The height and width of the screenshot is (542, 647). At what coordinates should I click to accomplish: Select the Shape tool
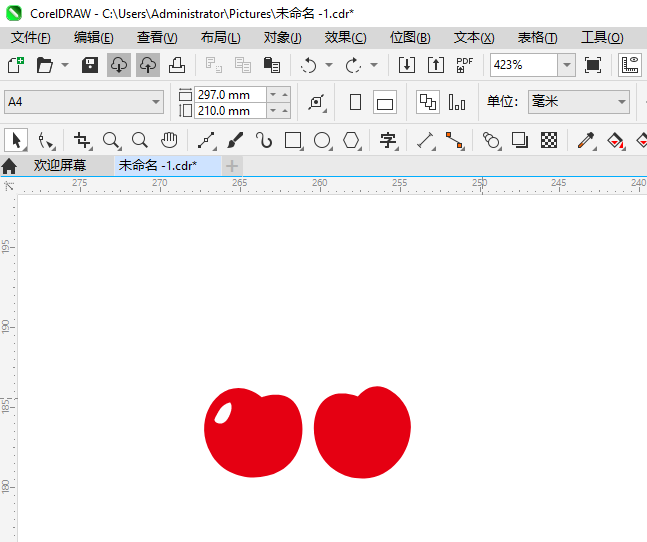pos(45,140)
